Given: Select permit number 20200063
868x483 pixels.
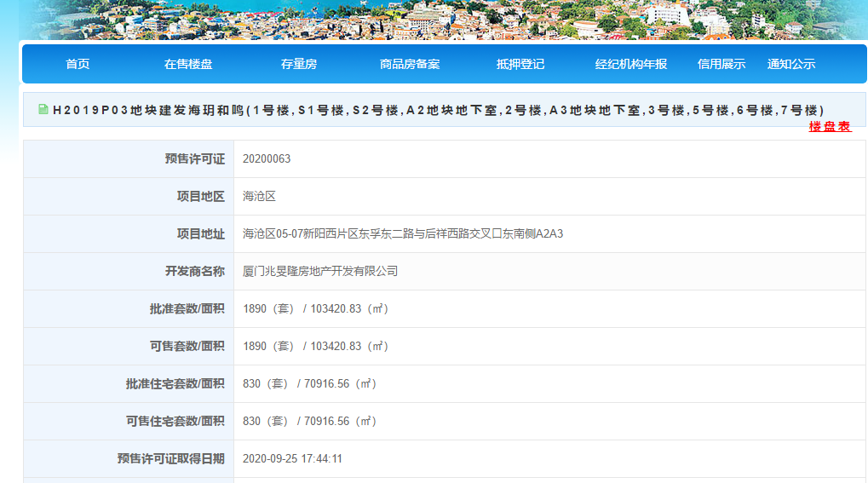Looking at the screenshot, I should (267, 159).
